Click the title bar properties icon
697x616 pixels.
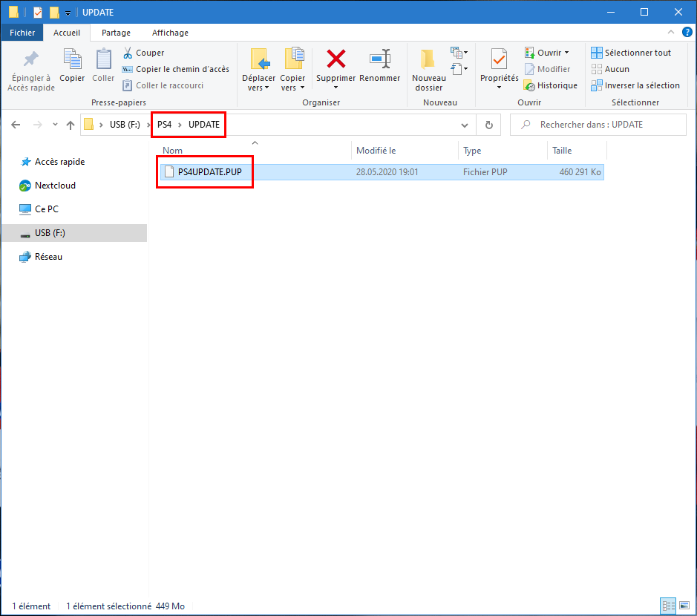(38, 12)
